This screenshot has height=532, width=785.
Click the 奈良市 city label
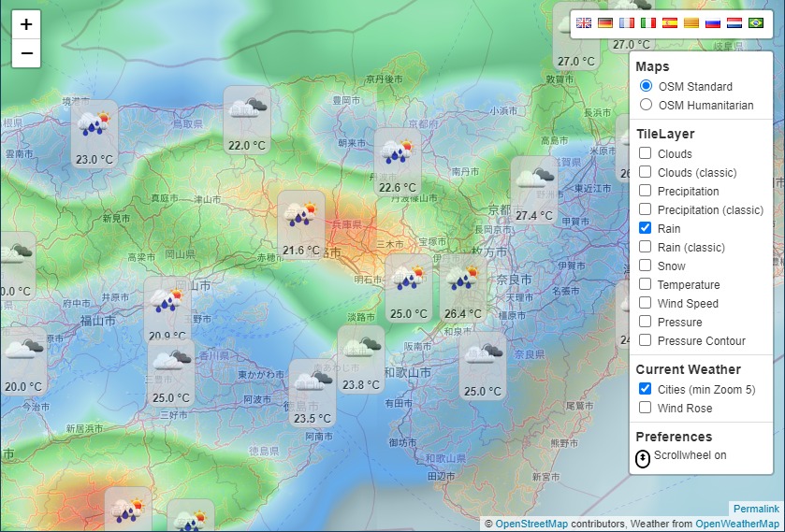(514, 280)
